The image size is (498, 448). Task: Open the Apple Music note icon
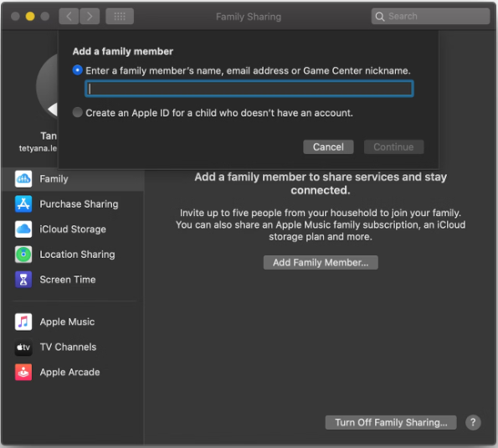tap(23, 322)
